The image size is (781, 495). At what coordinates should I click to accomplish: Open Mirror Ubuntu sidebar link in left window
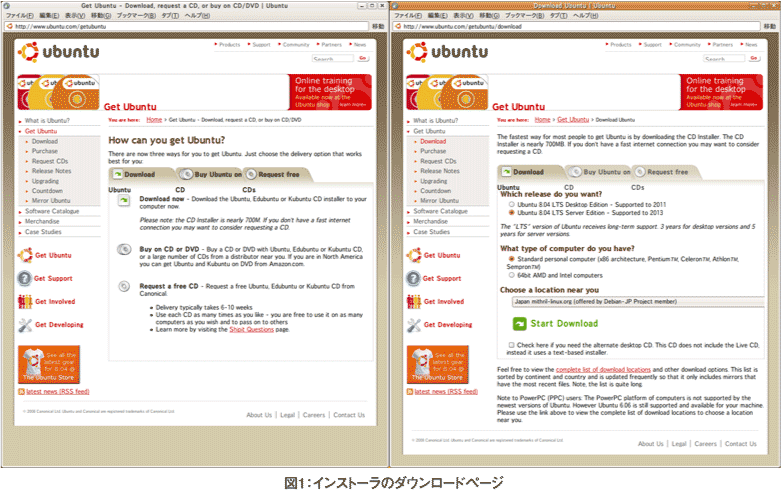[x=51, y=201]
